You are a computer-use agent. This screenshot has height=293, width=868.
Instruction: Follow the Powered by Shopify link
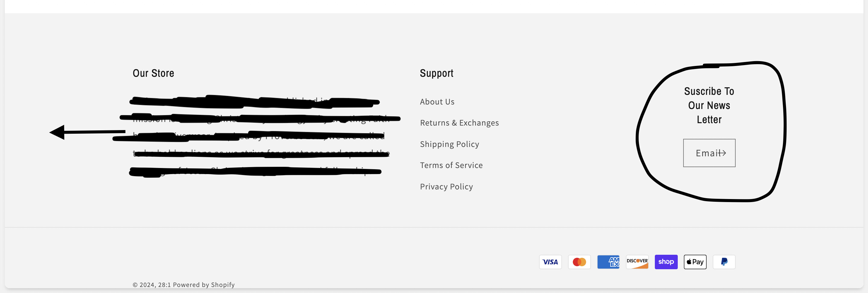coord(204,285)
